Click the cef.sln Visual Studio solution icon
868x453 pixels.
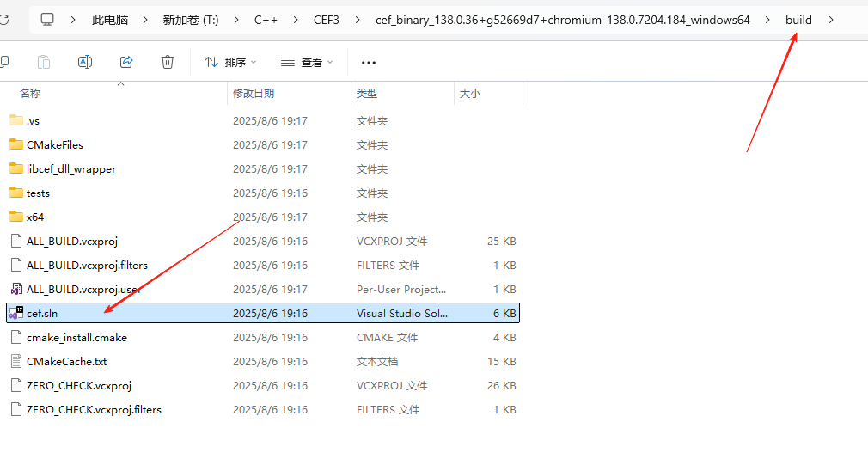pyautogui.click(x=16, y=314)
